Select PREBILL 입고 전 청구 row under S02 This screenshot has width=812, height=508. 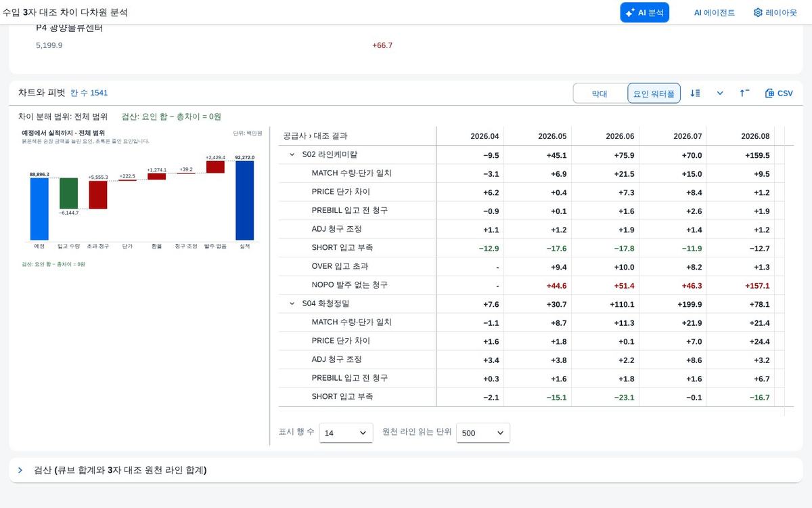click(x=532, y=211)
